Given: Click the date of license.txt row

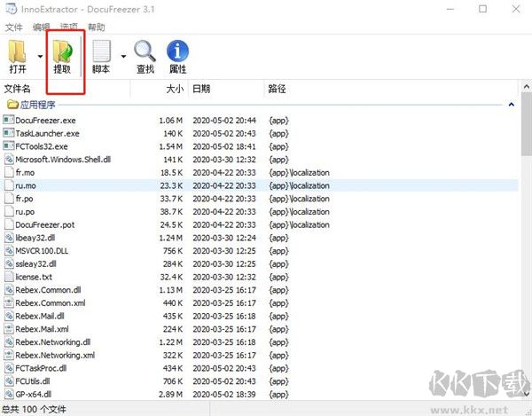Looking at the screenshot, I should click(x=224, y=277).
